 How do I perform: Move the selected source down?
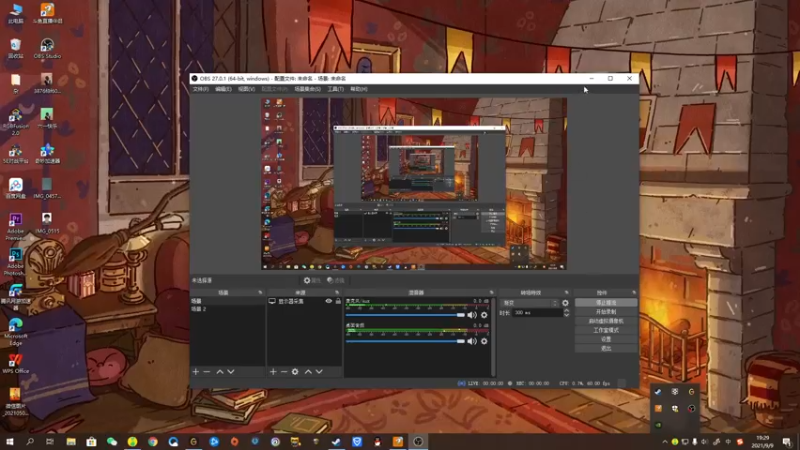[x=319, y=372]
